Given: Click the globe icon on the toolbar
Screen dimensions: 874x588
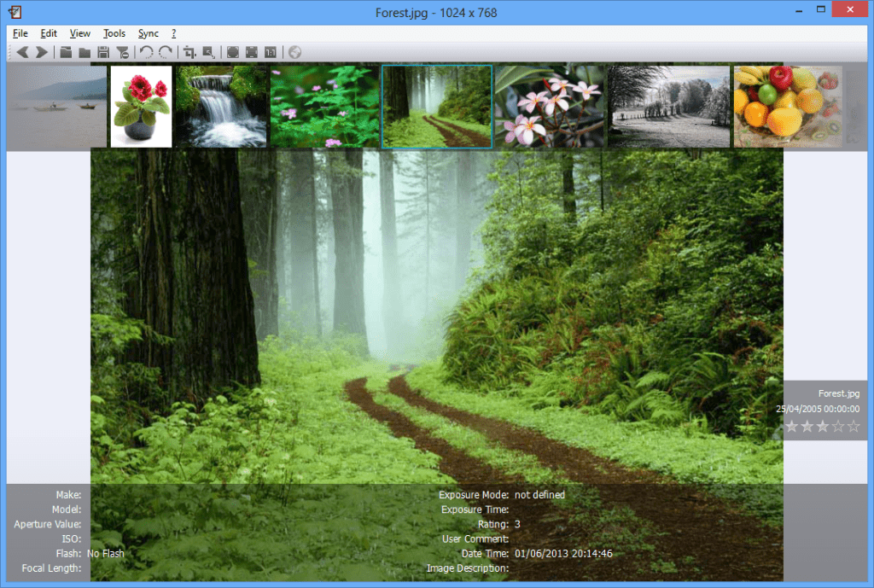Looking at the screenshot, I should pos(294,52).
